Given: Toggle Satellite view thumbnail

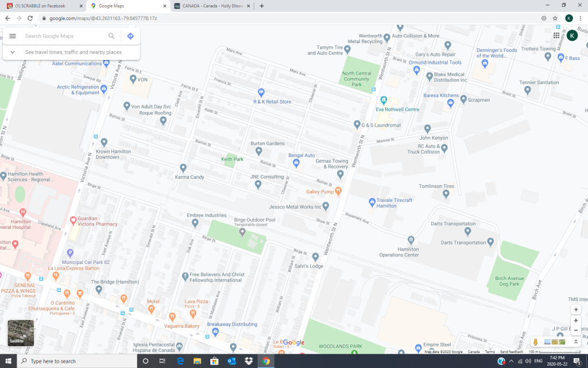Looking at the screenshot, I should [x=20, y=333].
